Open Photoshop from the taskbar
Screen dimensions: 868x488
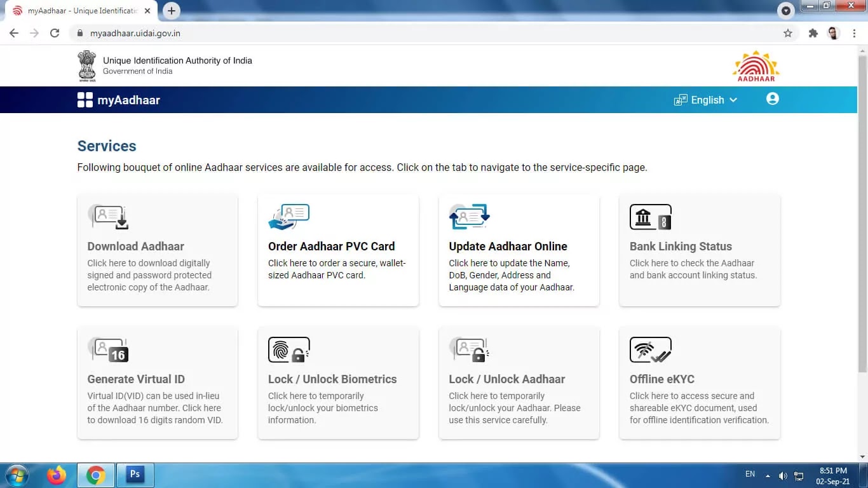(x=135, y=475)
